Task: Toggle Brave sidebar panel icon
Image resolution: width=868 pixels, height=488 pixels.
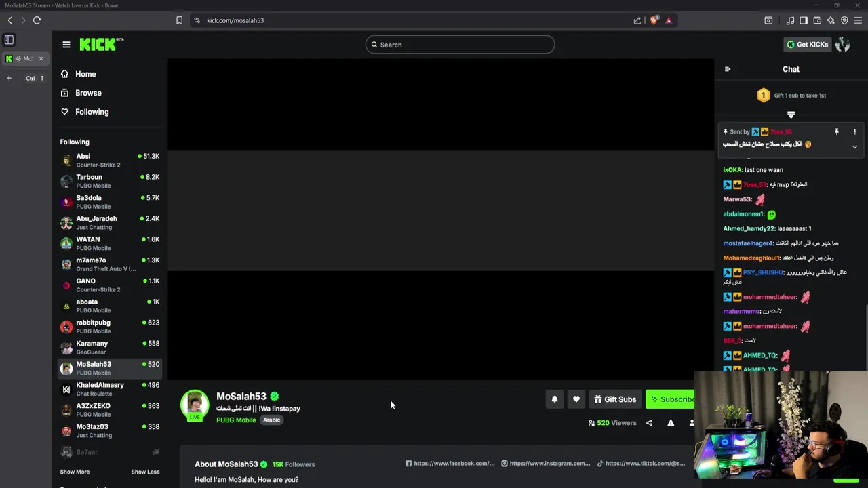Action: pos(804,20)
